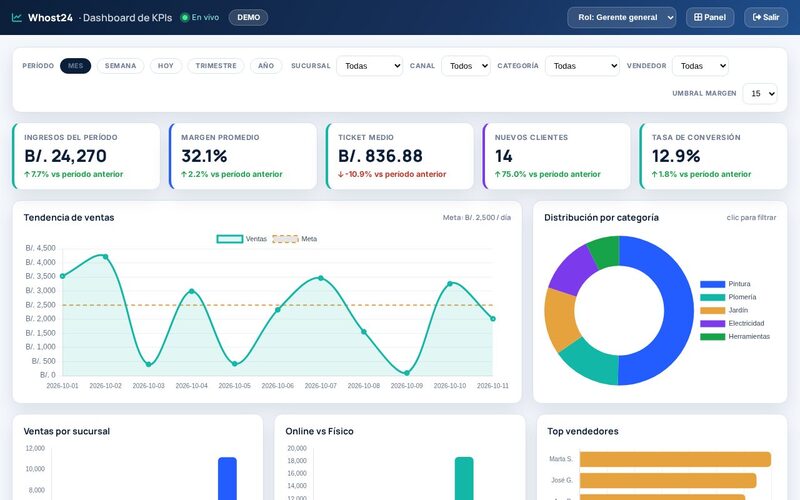Click the Ticket medio card

click(x=400, y=156)
